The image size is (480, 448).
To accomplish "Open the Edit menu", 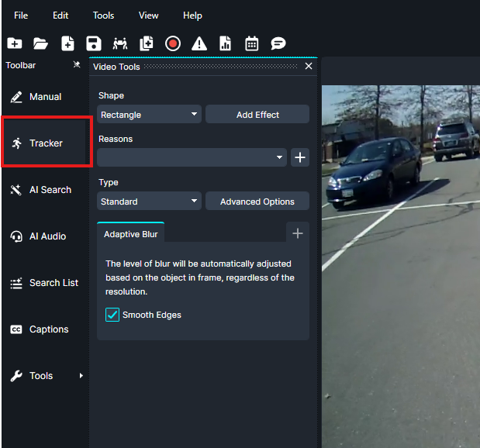I will (x=60, y=16).
